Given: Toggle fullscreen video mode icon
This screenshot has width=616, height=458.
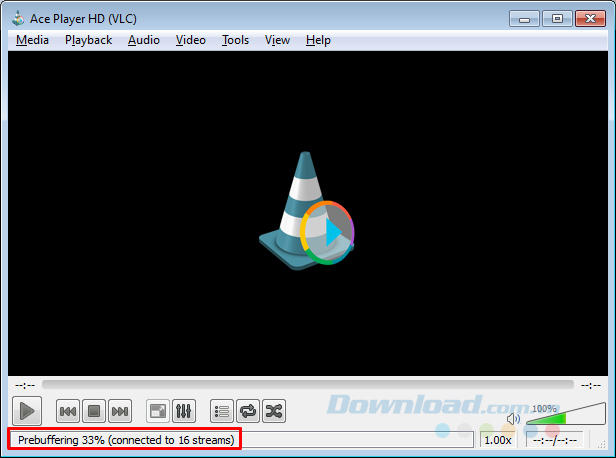Looking at the screenshot, I should tap(158, 411).
